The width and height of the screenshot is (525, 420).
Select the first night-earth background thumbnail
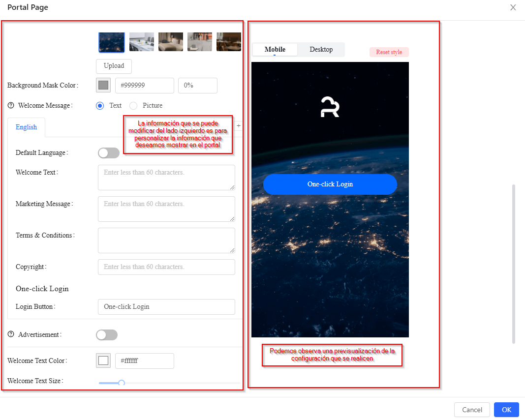[112, 42]
